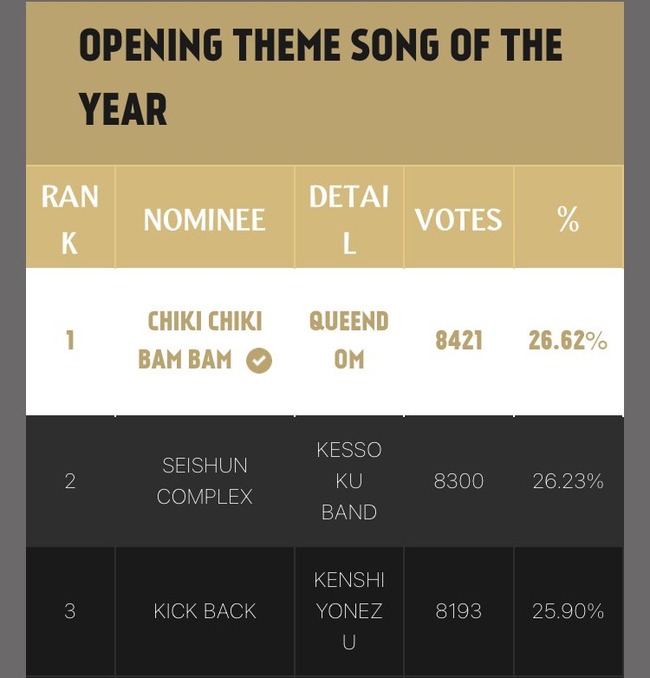Select the 8193 votes value
Image resolution: width=650 pixels, height=678 pixels.
tap(459, 611)
